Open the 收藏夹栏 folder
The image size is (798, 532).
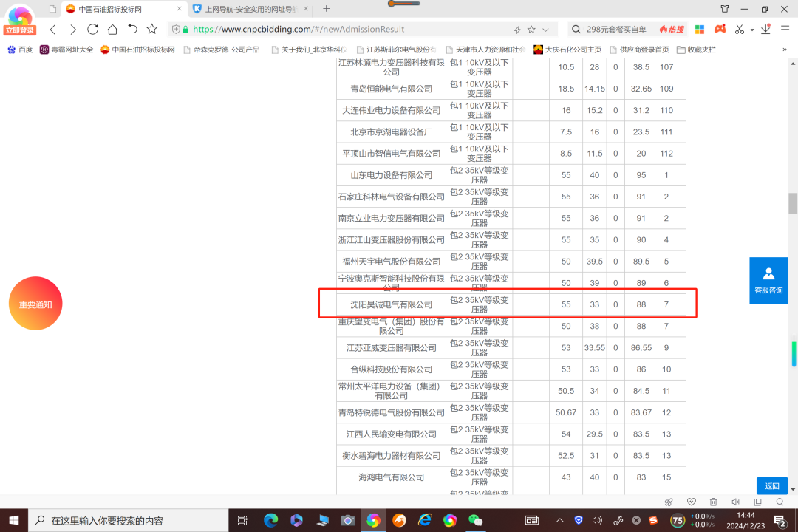696,50
